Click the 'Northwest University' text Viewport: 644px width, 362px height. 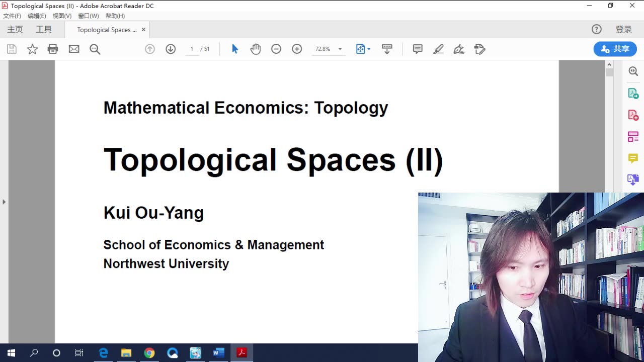166,263
